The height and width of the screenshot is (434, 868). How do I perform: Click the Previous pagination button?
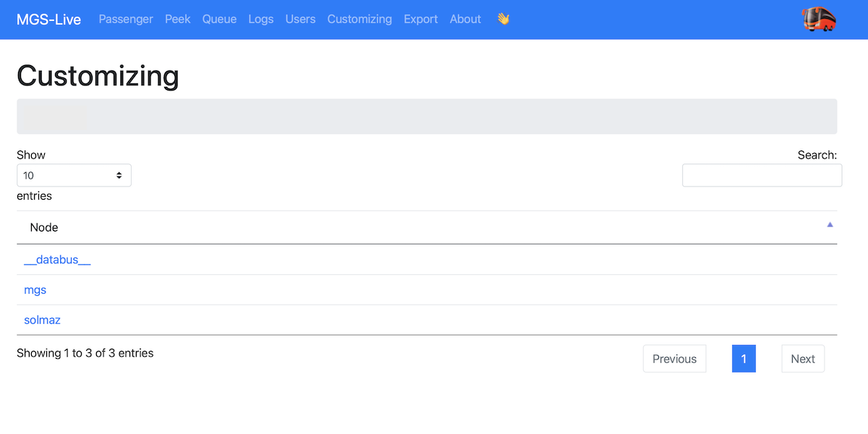(674, 359)
